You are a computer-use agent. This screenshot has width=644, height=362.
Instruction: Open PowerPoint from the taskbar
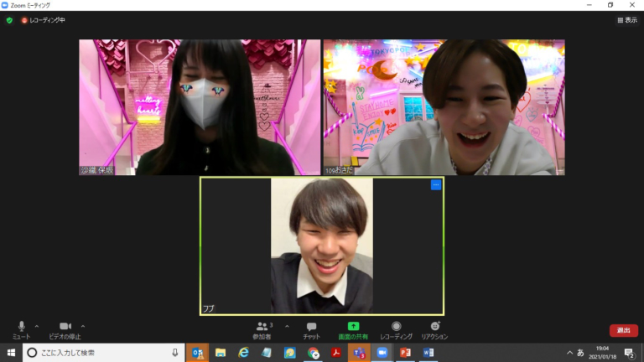tap(405, 353)
